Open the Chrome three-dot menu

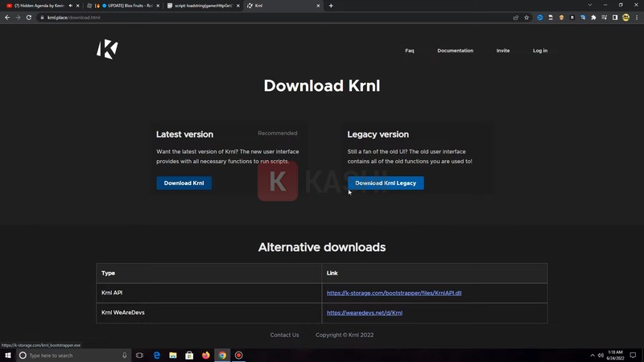(637, 18)
